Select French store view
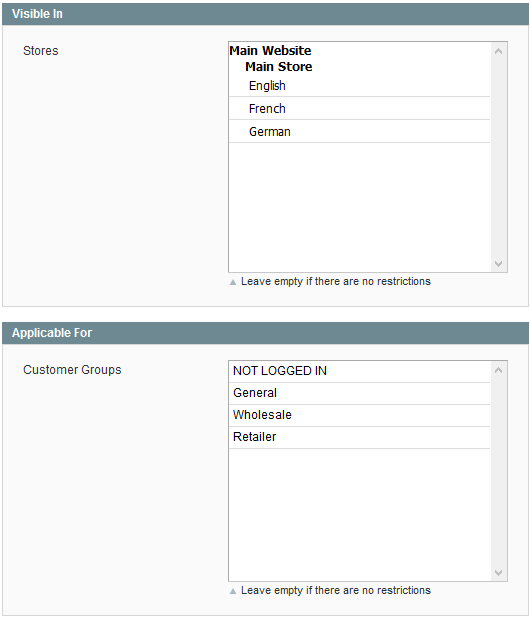The image size is (530, 618). click(x=359, y=109)
